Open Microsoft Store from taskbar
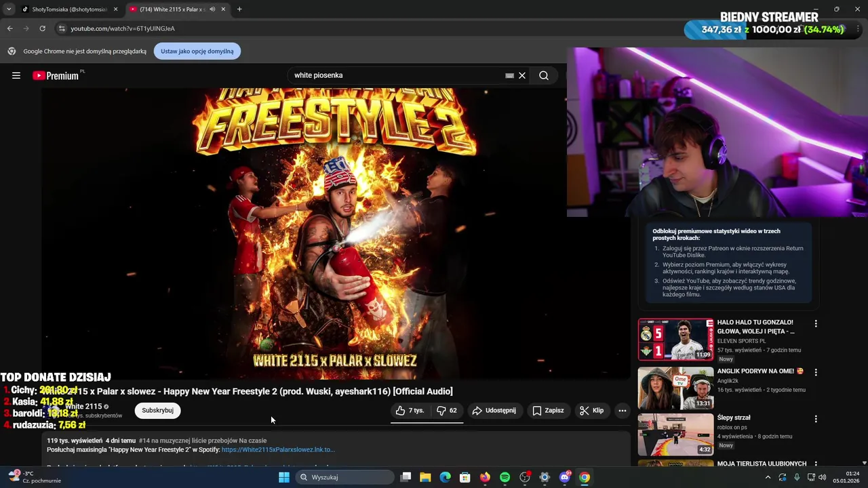 click(465, 477)
